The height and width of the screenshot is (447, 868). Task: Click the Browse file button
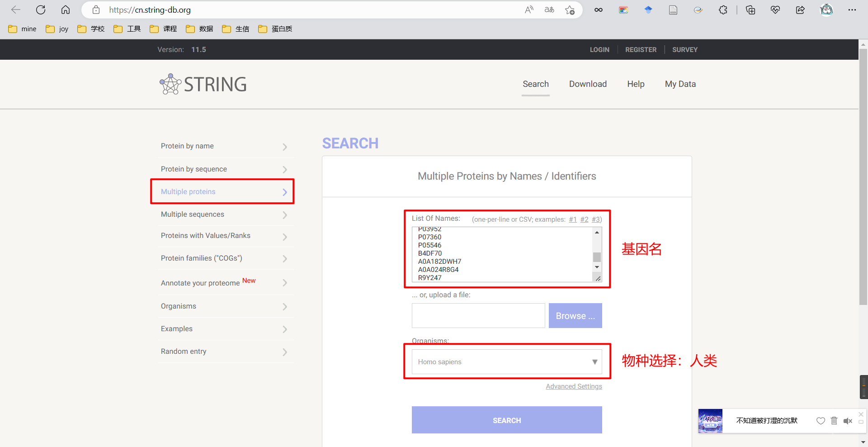[575, 316]
